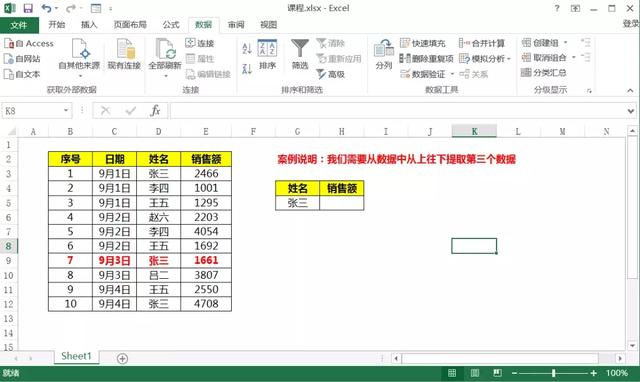Click Remove Duplicates (删除重复项)
640x382 pixels.
pyautogui.click(x=427, y=59)
